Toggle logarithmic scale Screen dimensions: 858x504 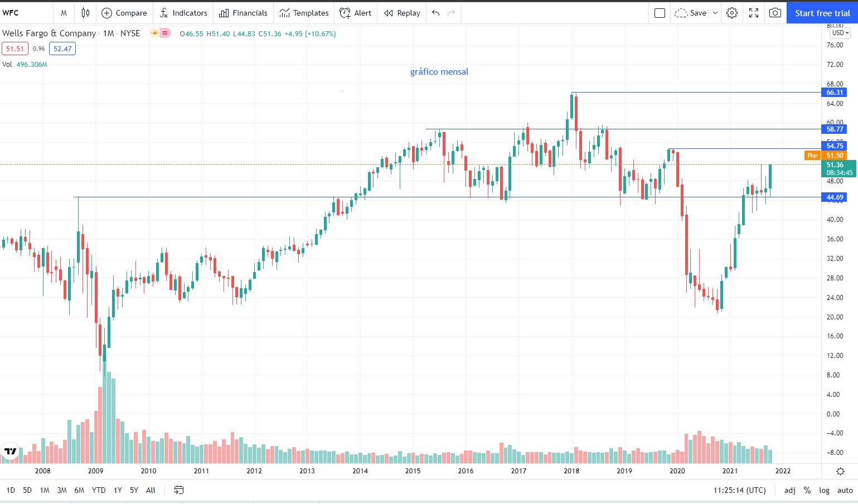pos(824,490)
